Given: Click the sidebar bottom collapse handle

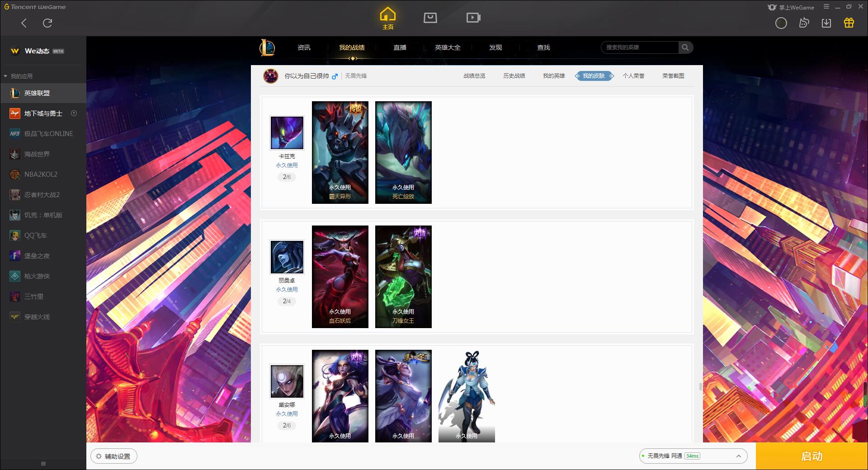Looking at the screenshot, I should pyautogui.click(x=43, y=464).
